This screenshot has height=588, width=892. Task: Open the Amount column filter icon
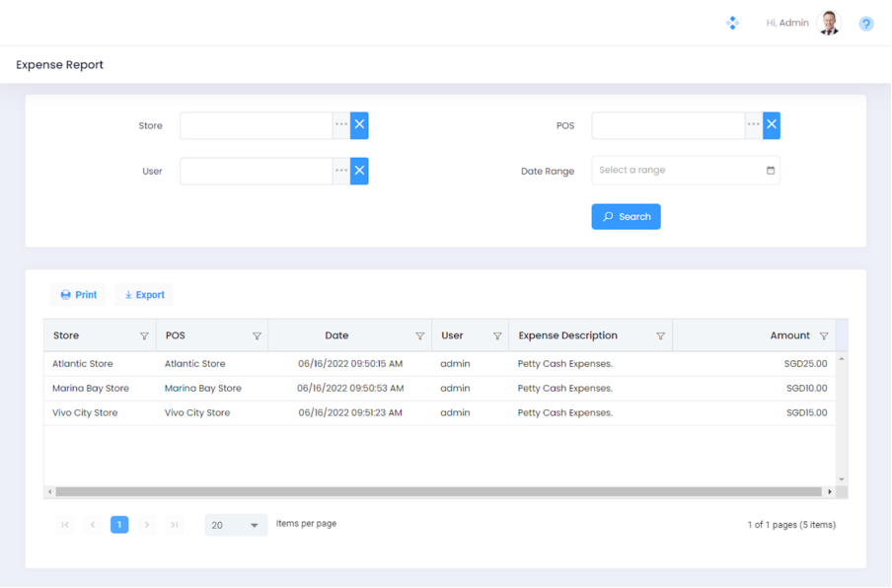click(824, 336)
